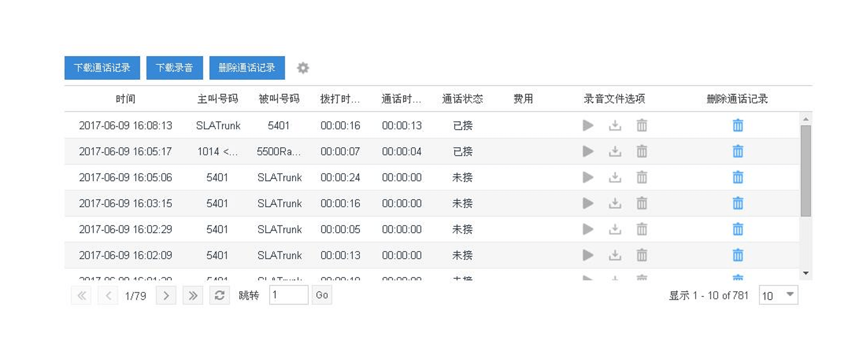Select the 1014 <... caller cell

pyautogui.click(x=218, y=152)
